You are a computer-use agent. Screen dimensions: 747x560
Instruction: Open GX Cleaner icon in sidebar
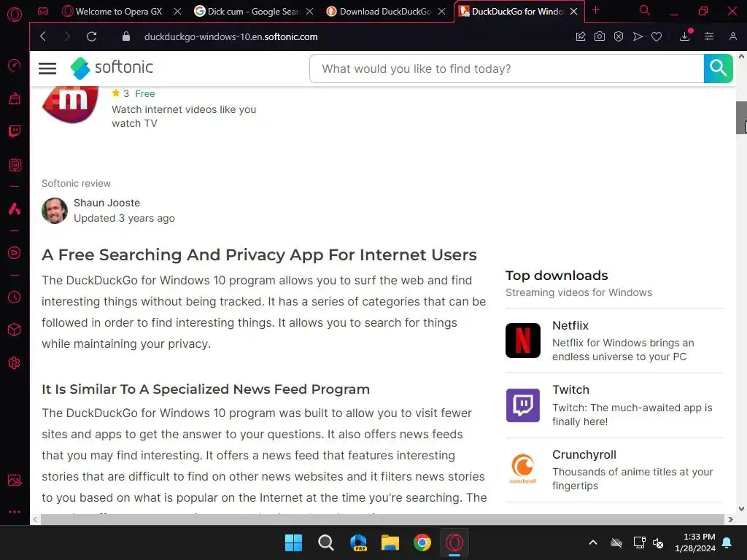[15, 98]
